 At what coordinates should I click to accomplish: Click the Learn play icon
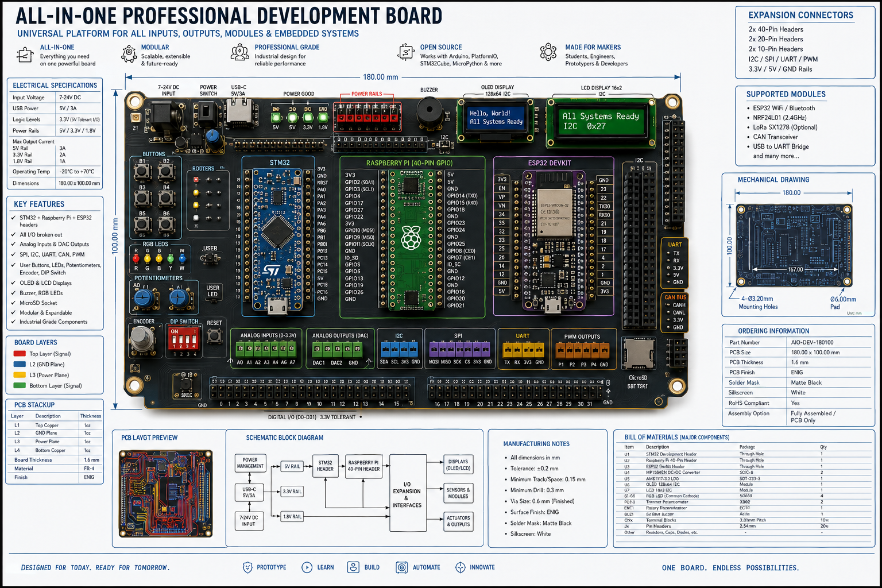(x=307, y=567)
